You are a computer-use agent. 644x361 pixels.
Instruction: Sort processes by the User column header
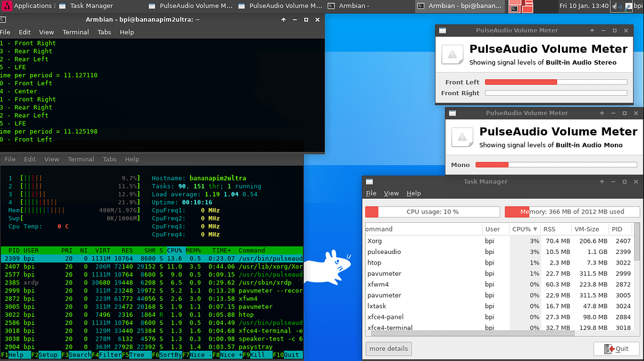click(x=492, y=229)
